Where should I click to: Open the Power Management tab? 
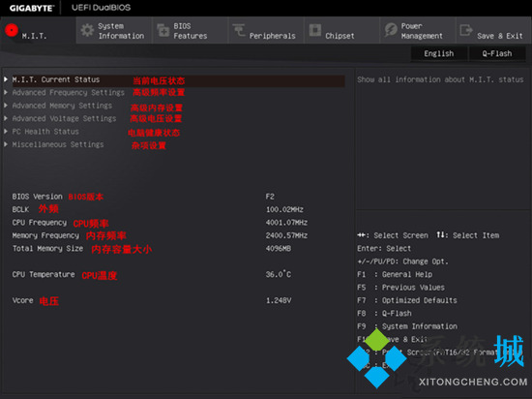click(418, 31)
